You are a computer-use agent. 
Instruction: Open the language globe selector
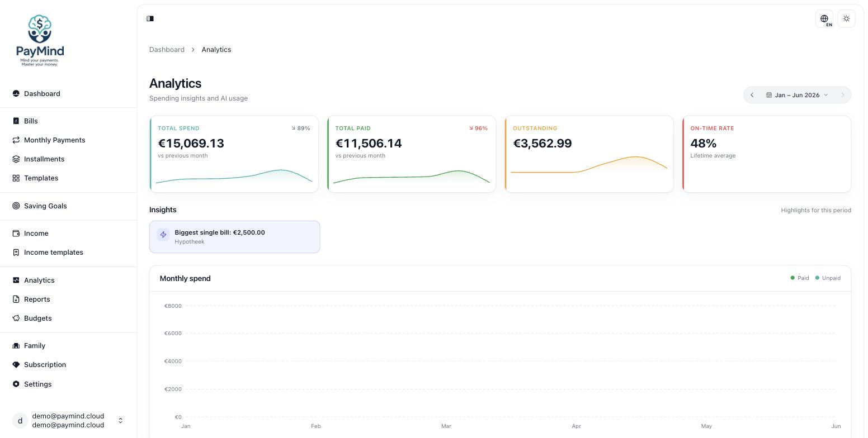click(x=824, y=18)
